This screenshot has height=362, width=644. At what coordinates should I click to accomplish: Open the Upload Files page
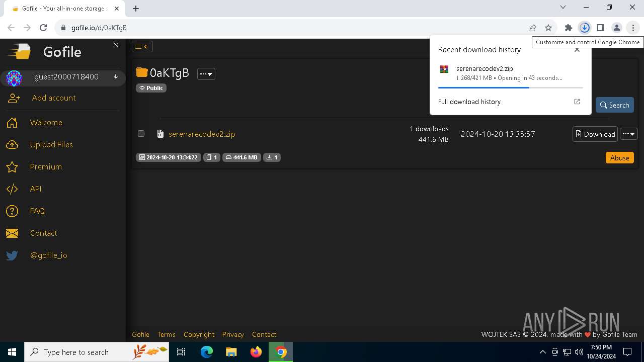tap(51, 144)
